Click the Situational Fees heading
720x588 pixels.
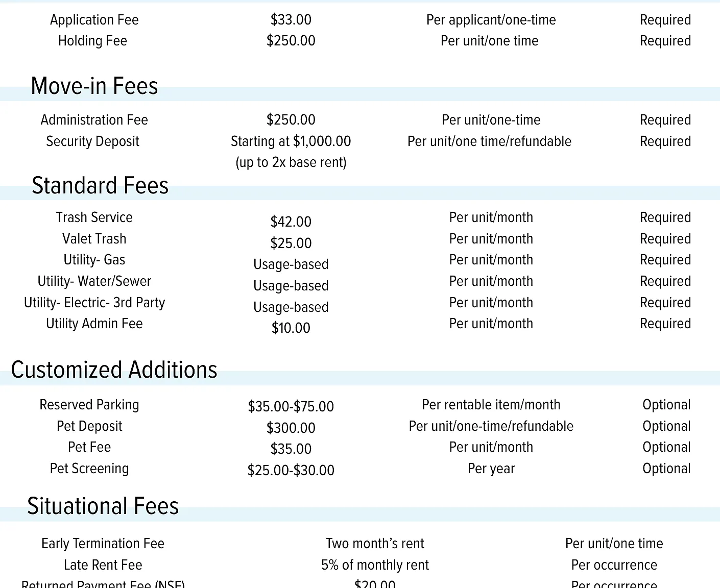pyautogui.click(x=103, y=506)
